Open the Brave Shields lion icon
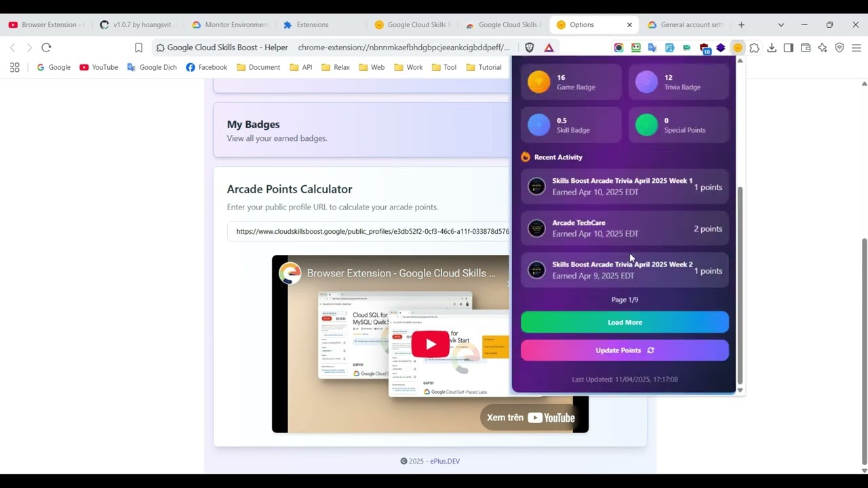Screen dimensions: 868x488 (x=530, y=47)
